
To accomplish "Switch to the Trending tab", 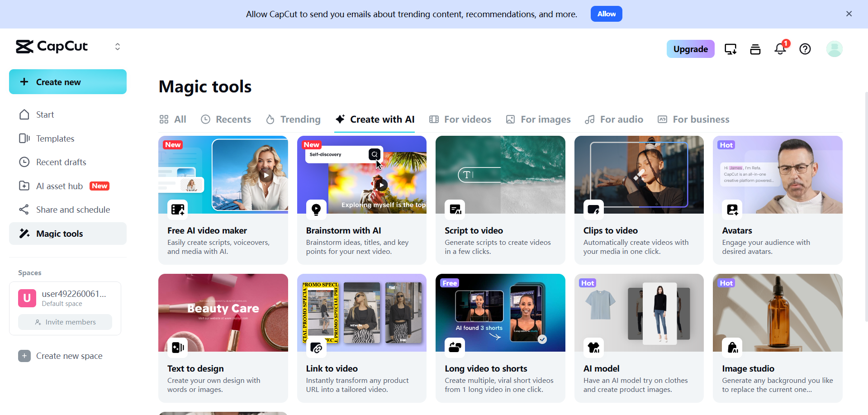I will [293, 119].
